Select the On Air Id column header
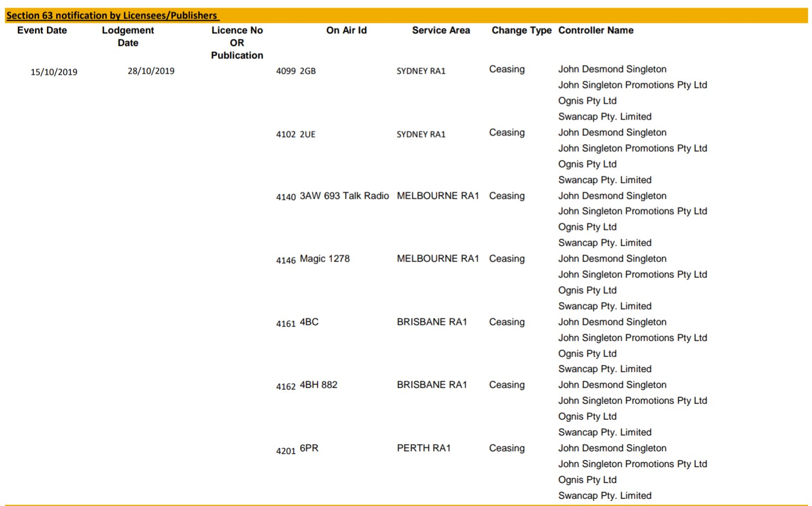The height and width of the screenshot is (506, 812). [346, 31]
